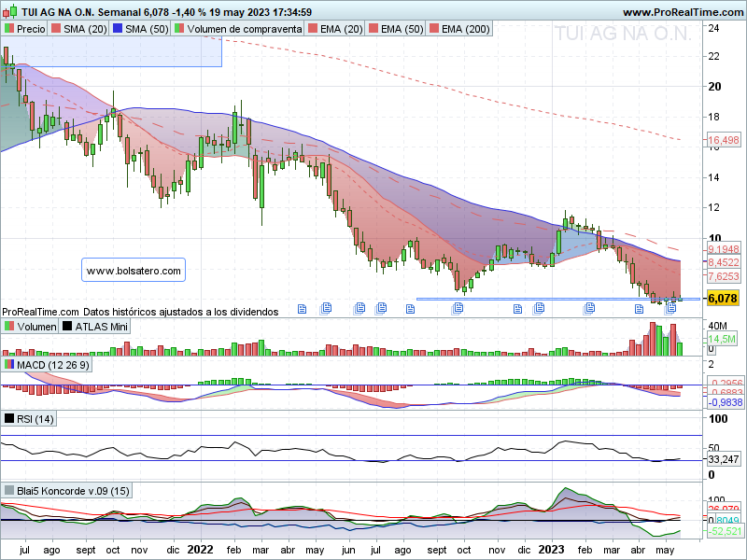Viewport: 747px width, 560px height.
Task: Click the RSI value label 33,247
Action: [723, 459]
